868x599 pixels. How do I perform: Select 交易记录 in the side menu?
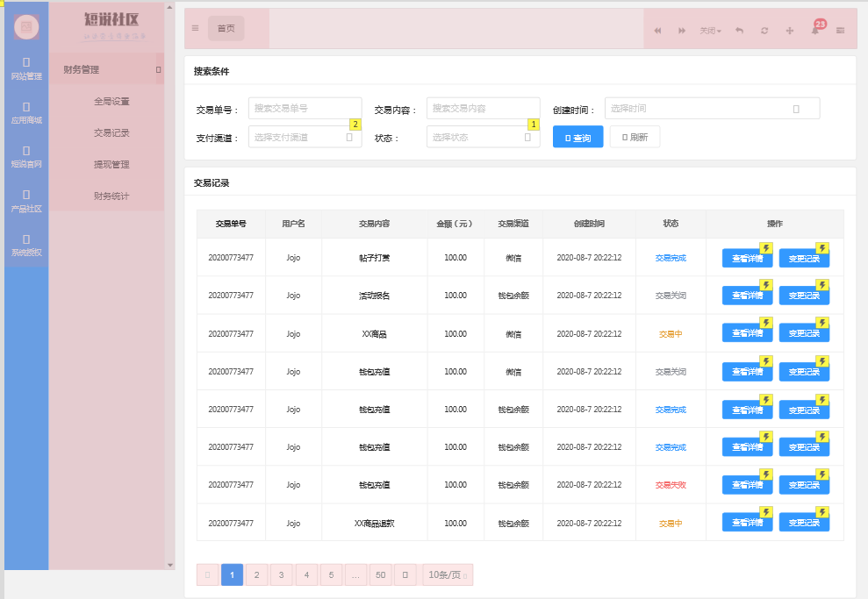click(x=111, y=132)
